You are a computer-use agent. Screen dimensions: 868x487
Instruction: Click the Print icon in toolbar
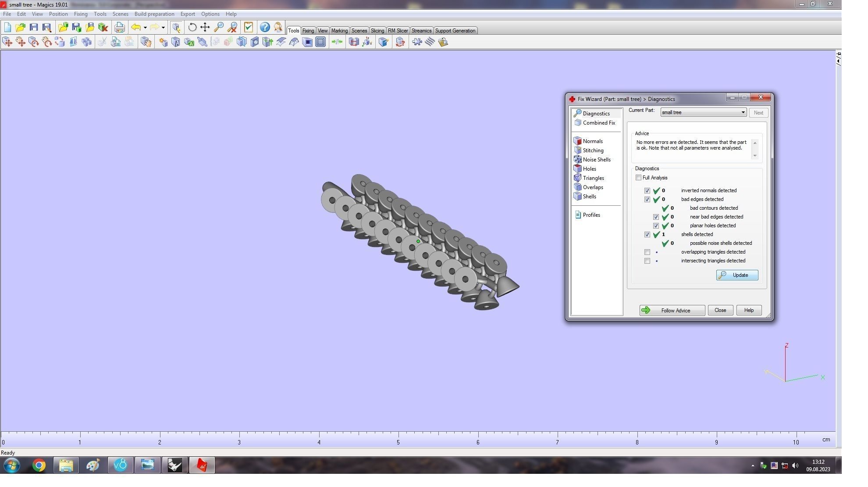click(119, 27)
